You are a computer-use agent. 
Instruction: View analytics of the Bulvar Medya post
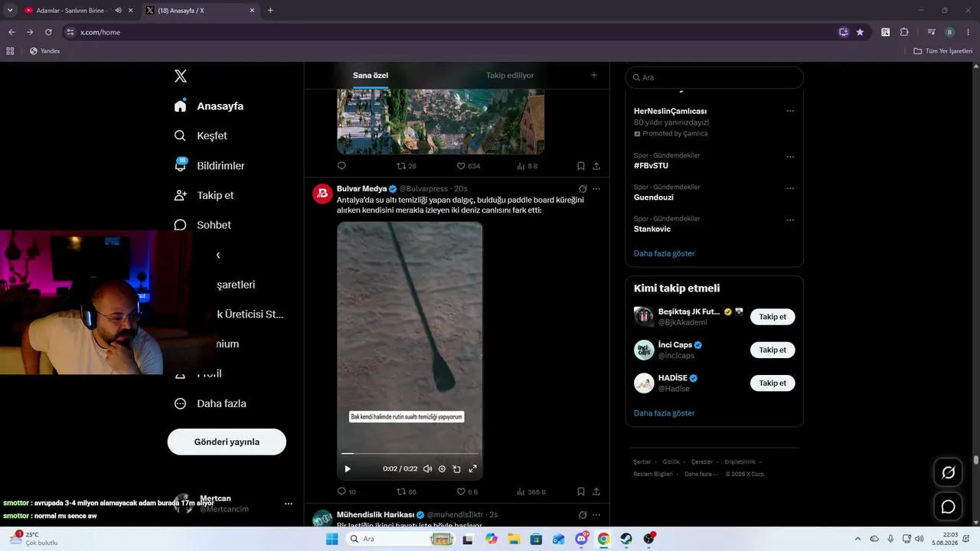click(531, 491)
